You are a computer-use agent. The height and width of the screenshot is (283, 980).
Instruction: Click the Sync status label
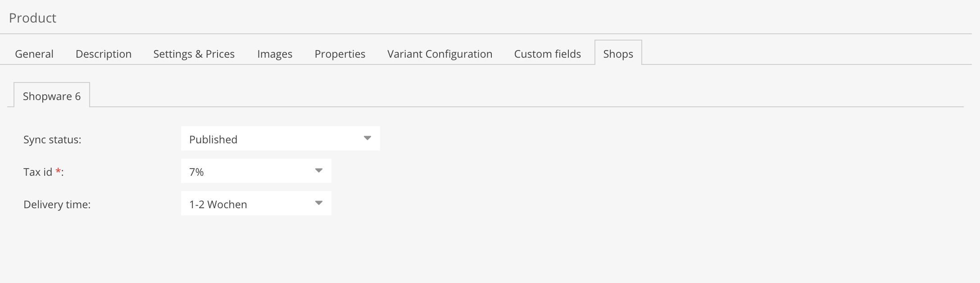52,140
